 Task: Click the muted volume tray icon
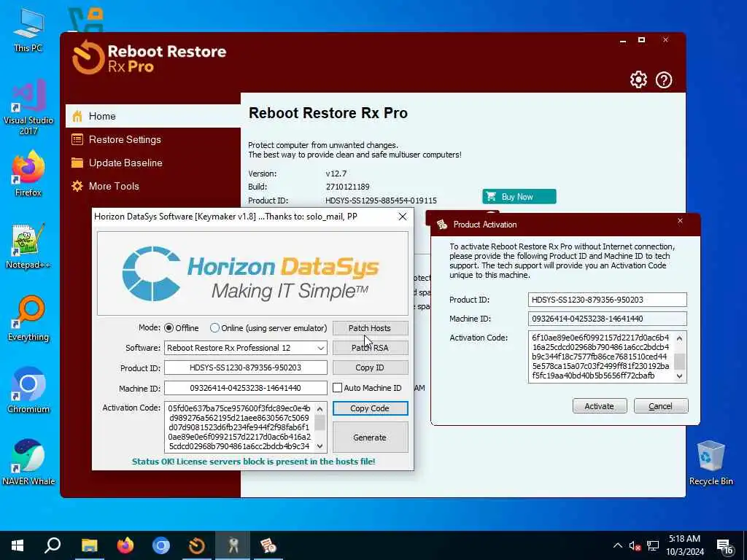point(635,545)
